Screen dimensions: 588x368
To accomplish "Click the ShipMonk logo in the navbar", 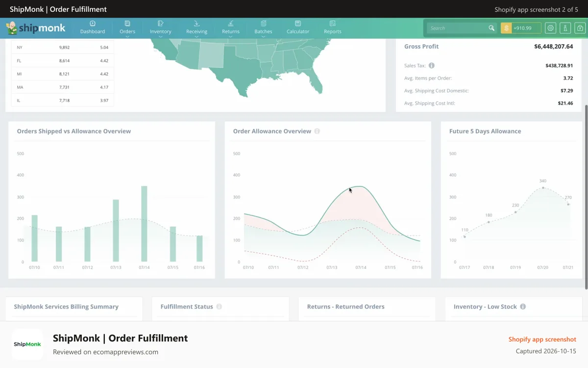I will pyautogui.click(x=36, y=28).
